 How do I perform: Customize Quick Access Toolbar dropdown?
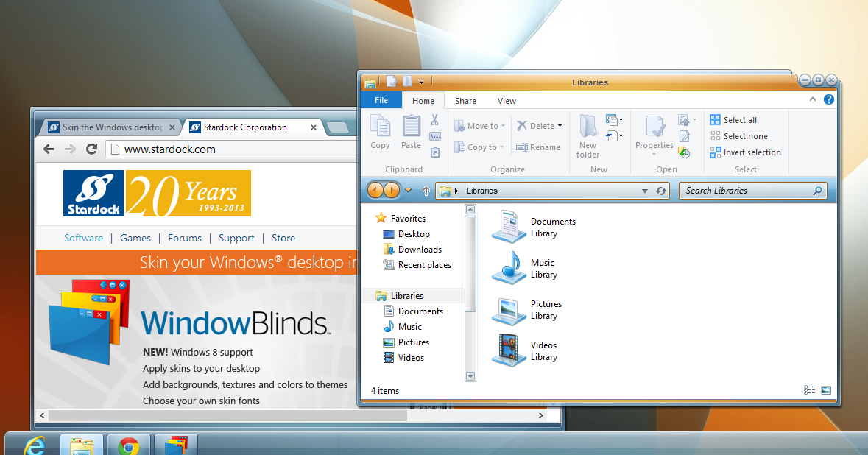coord(421,82)
